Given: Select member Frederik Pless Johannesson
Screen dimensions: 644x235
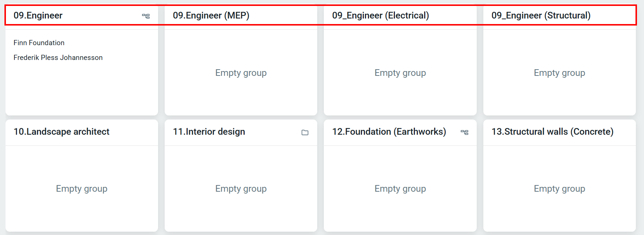Looking at the screenshot, I should coord(58,58).
